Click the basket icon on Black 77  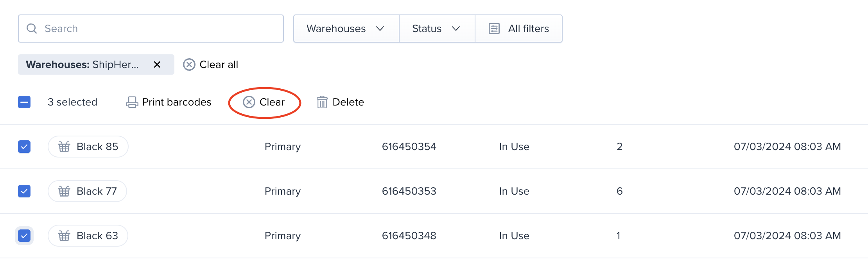pyautogui.click(x=64, y=191)
